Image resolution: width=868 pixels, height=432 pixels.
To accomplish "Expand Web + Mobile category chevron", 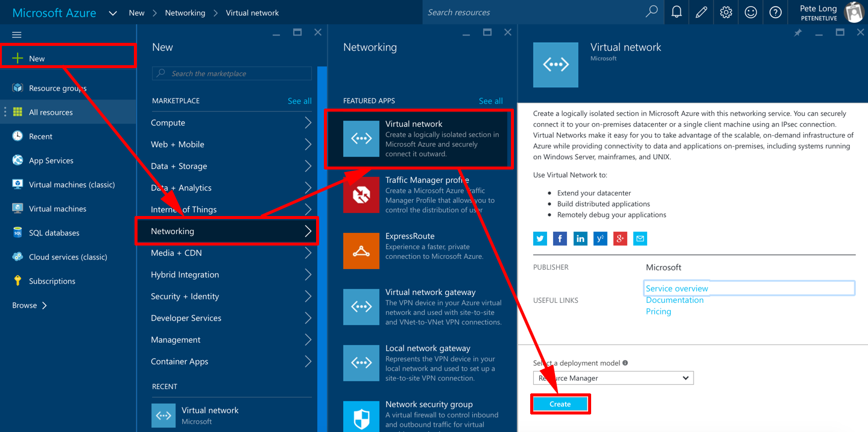I will point(308,144).
